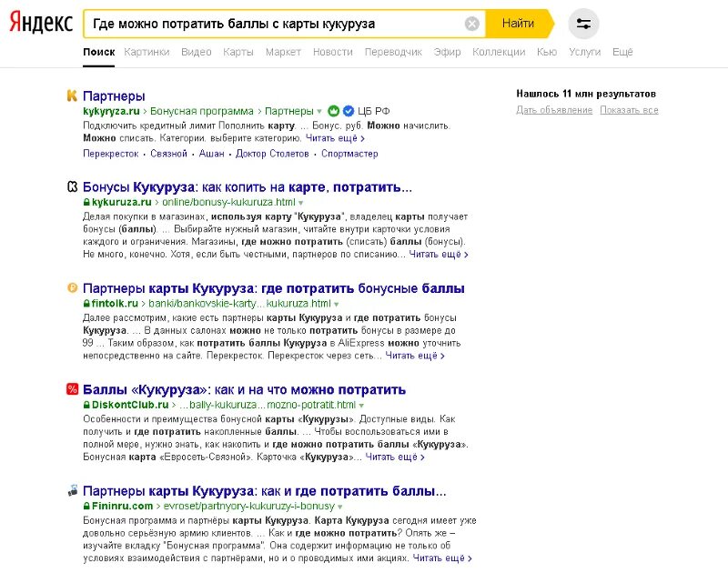The image size is (728, 573).
Task: Click the Найти search button
Action: (x=519, y=24)
